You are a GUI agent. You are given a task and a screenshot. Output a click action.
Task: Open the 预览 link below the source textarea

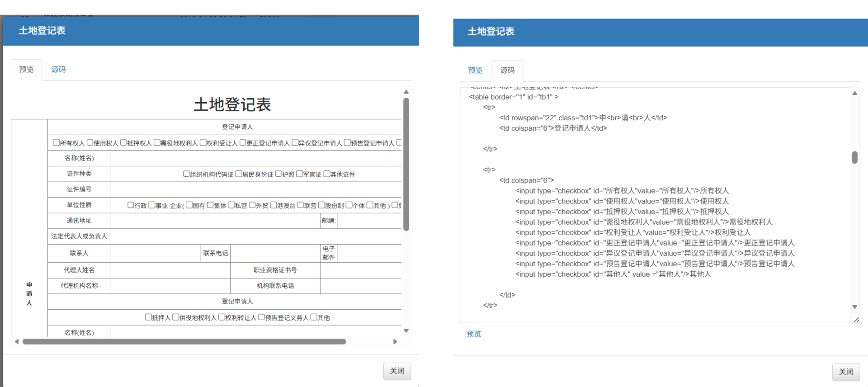tap(474, 334)
